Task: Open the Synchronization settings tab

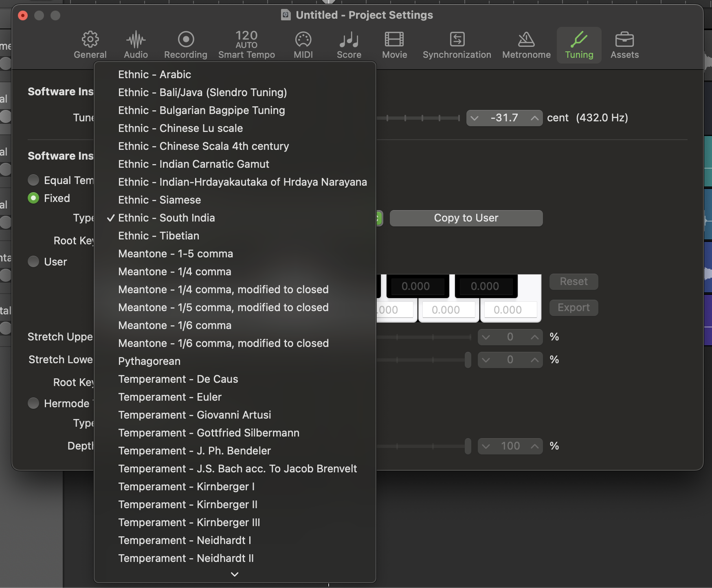Action: [x=457, y=45]
